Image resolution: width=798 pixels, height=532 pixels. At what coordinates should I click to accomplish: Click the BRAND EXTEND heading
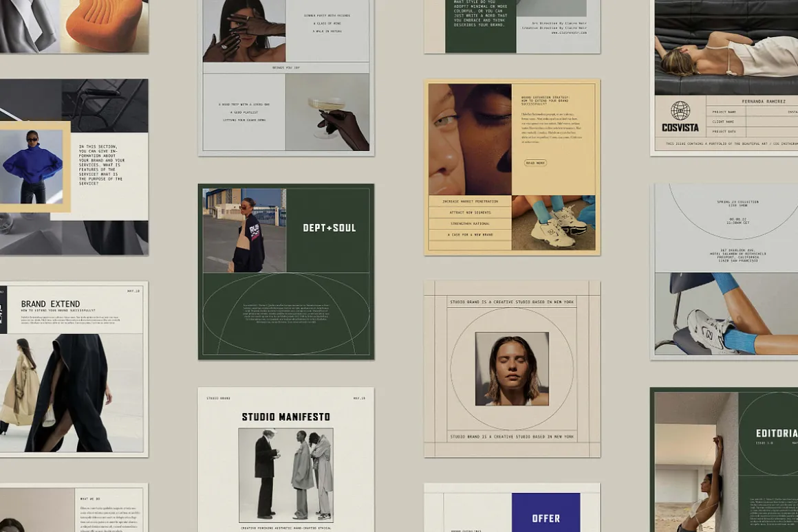tap(50, 304)
